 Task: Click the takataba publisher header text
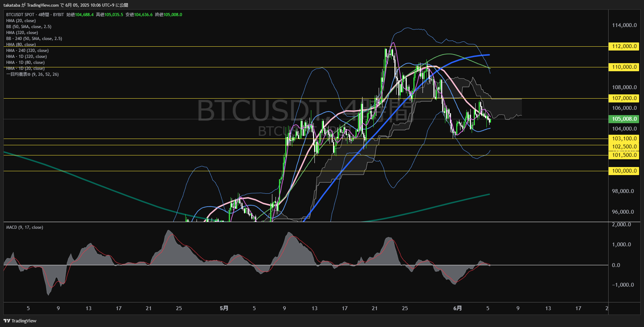point(12,5)
